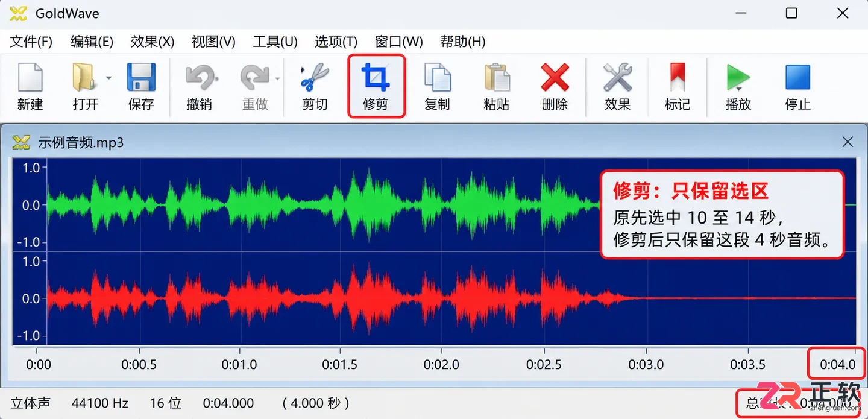Click the 示例音频.mp3 window title icon
The width and height of the screenshot is (868, 419).
point(21,142)
